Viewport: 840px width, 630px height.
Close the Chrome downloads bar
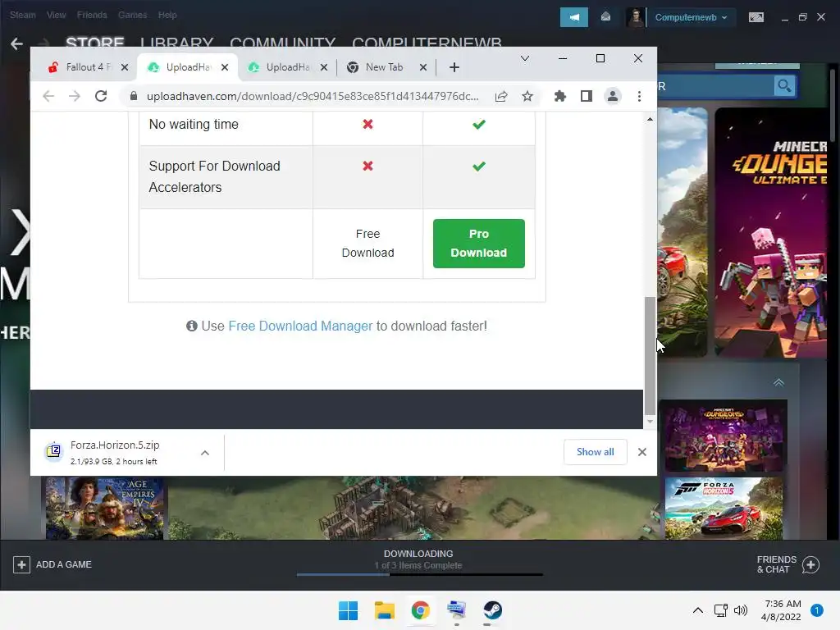(642, 452)
